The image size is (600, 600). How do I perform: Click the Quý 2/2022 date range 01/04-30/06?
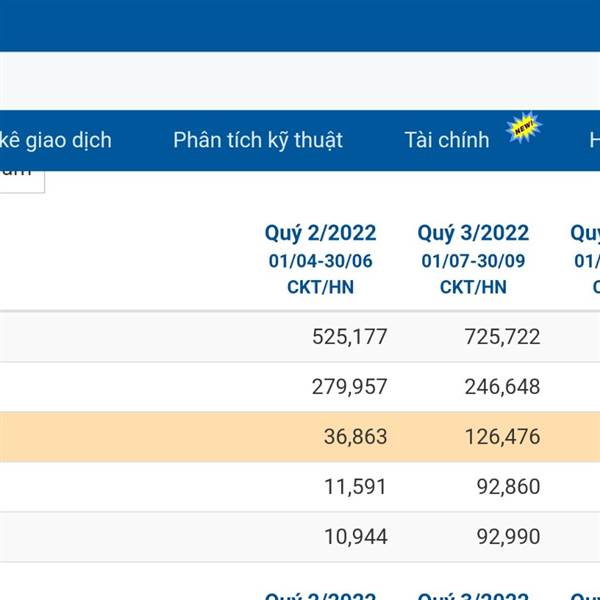[320, 261]
